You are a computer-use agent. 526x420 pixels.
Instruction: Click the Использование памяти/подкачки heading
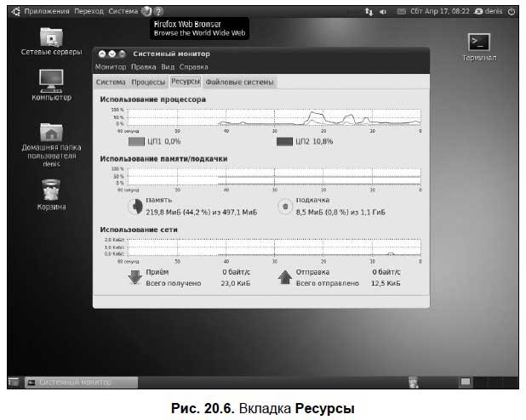[x=163, y=159]
